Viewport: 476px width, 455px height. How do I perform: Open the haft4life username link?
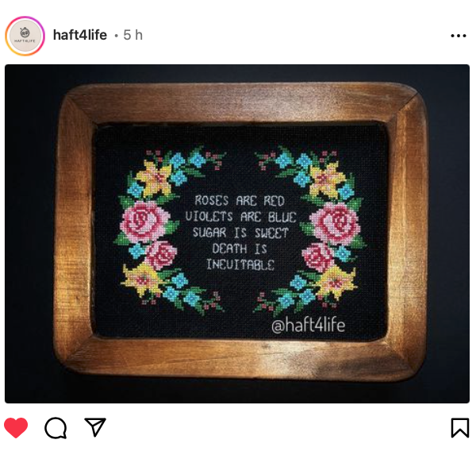tap(80, 35)
